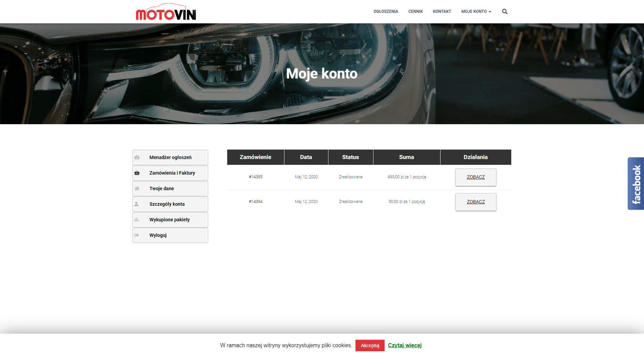Go to the Kontakt section
644x357 pixels.
click(442, 11)
